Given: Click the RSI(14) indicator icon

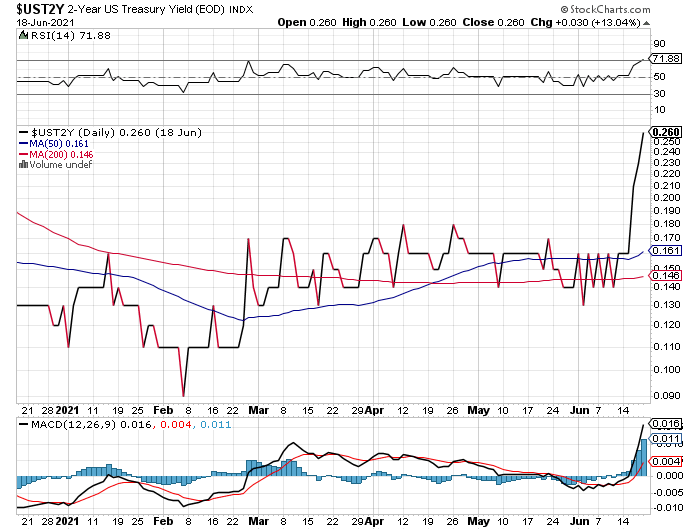Looking at the screenshot, I should 25,37.
